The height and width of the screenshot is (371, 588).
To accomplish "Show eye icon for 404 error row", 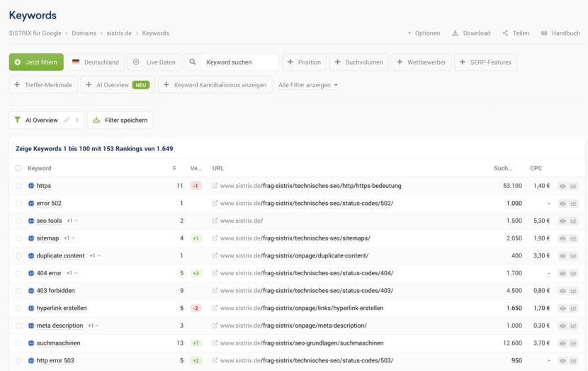I will click(562, 273).
